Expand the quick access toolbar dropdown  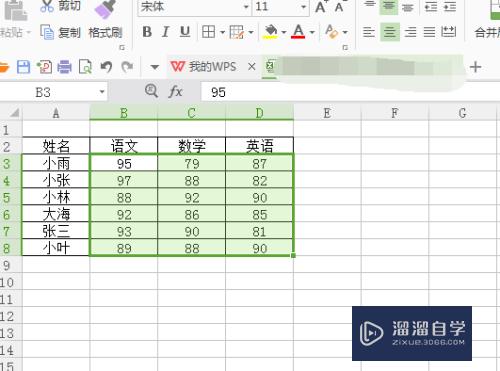pyautogui.click(x=154, y=67)
